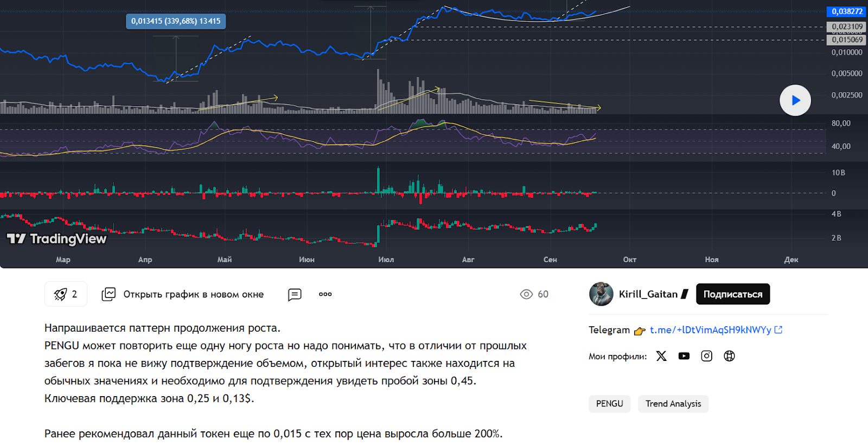Select the Trend Analysis tag
Viewport: 868px width, 446px height.
[673, 404]
